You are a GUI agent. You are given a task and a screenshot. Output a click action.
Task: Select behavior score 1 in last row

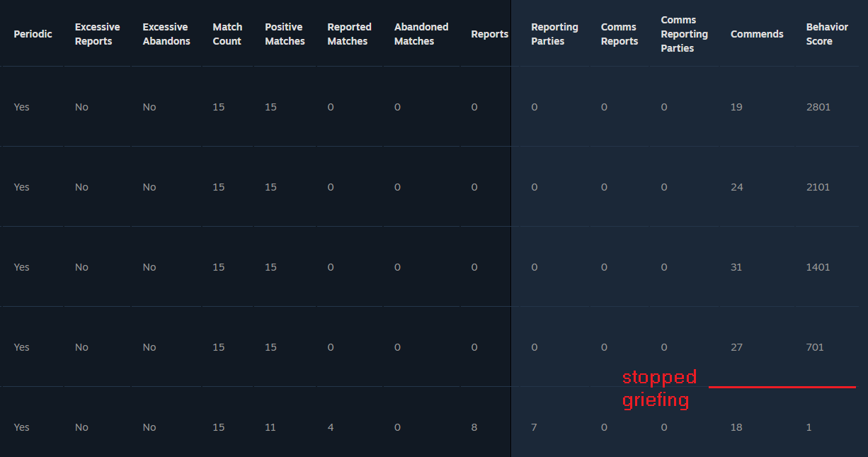[x=809, y=427]
